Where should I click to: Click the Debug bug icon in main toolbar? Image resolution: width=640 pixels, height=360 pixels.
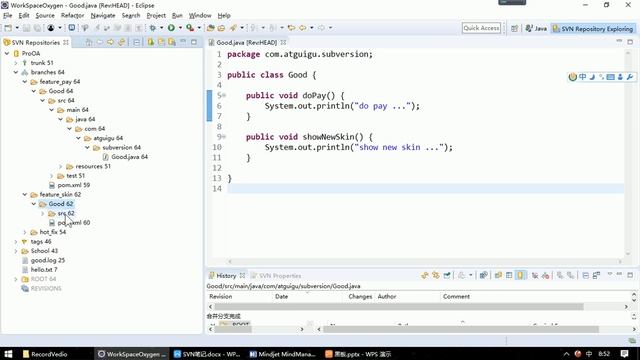click(153, 28)
